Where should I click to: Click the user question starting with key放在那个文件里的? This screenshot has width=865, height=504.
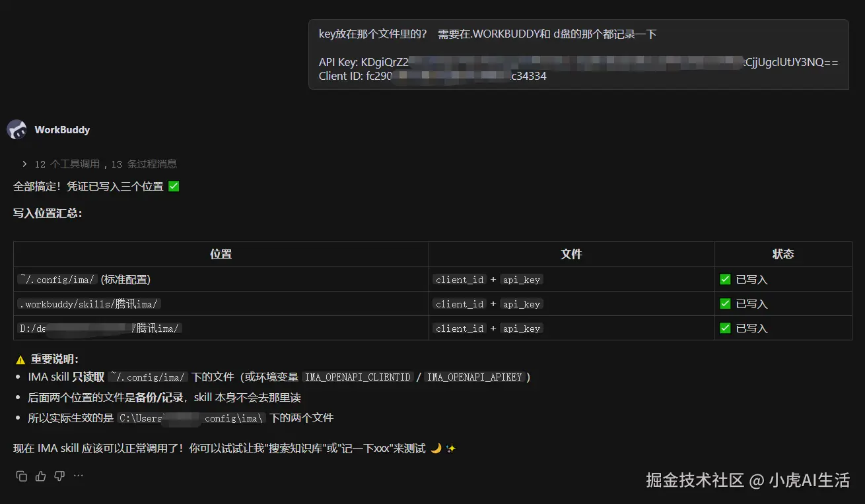[487, 34]
